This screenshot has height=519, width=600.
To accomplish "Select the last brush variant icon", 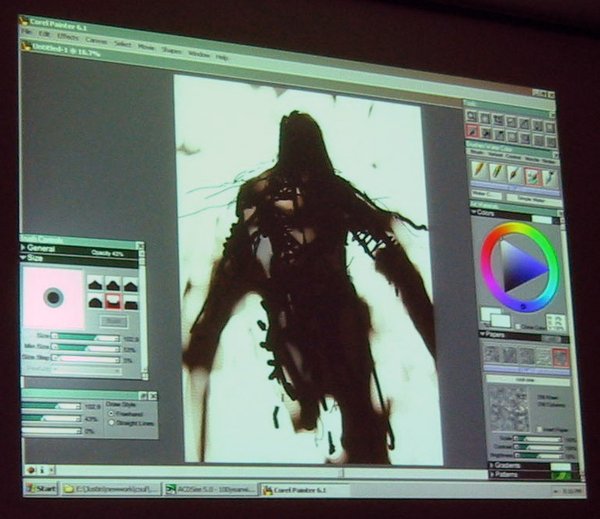I will (550, 177).
